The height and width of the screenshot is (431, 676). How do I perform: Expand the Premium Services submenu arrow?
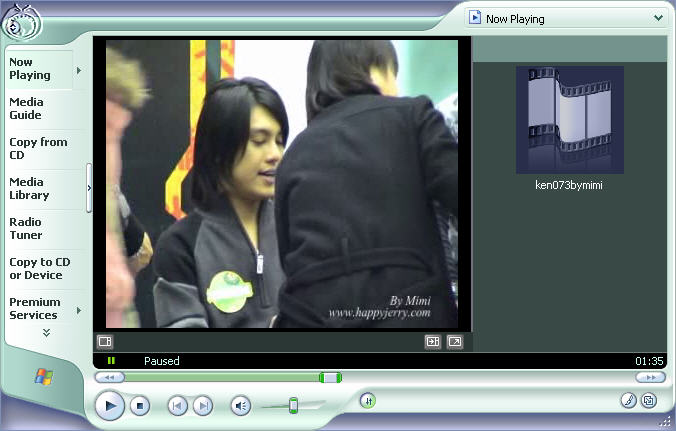(x=79, y=310)
